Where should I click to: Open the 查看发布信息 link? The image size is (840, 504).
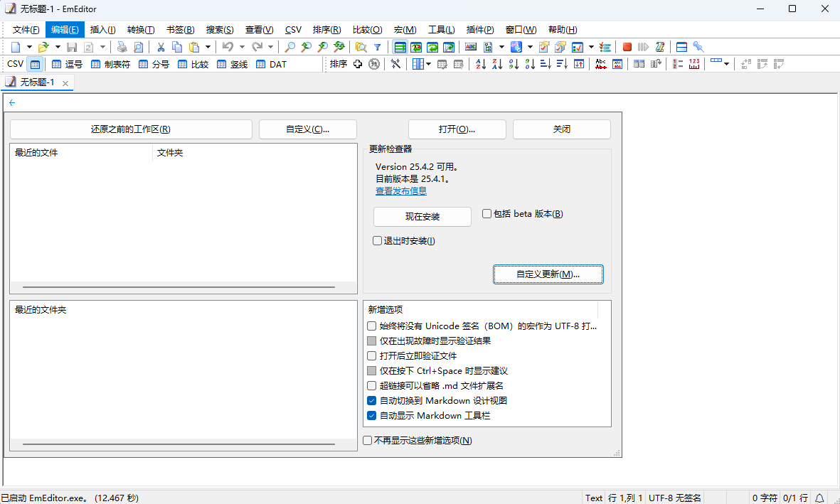(x=401, y=191)
